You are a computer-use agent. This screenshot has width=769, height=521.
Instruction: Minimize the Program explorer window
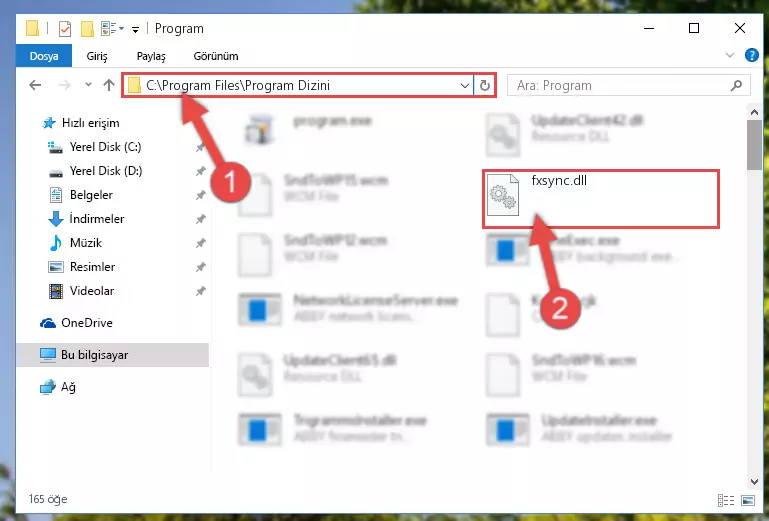[x=649, y=28]
